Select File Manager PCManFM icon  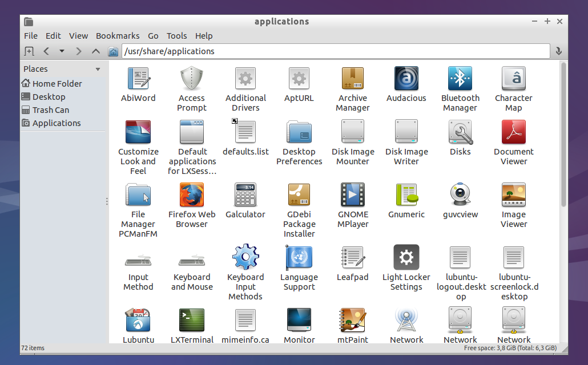[138, 194]
